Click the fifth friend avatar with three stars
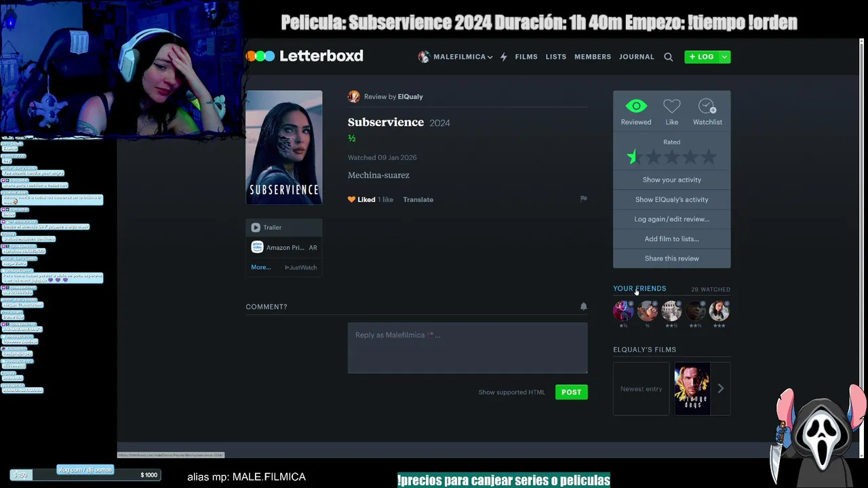Image resolution: width=868 pixels, height=488 pixels. pyautogui.click(x=719, y=311)
